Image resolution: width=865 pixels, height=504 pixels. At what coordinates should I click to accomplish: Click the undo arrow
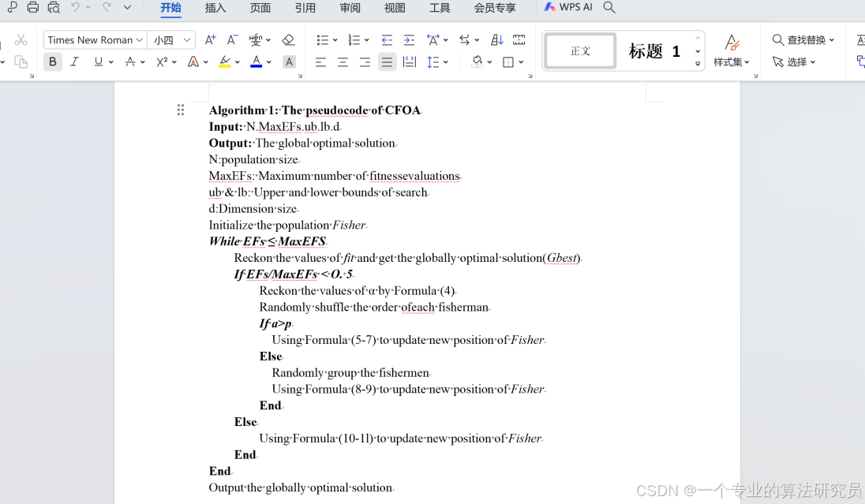76,7
